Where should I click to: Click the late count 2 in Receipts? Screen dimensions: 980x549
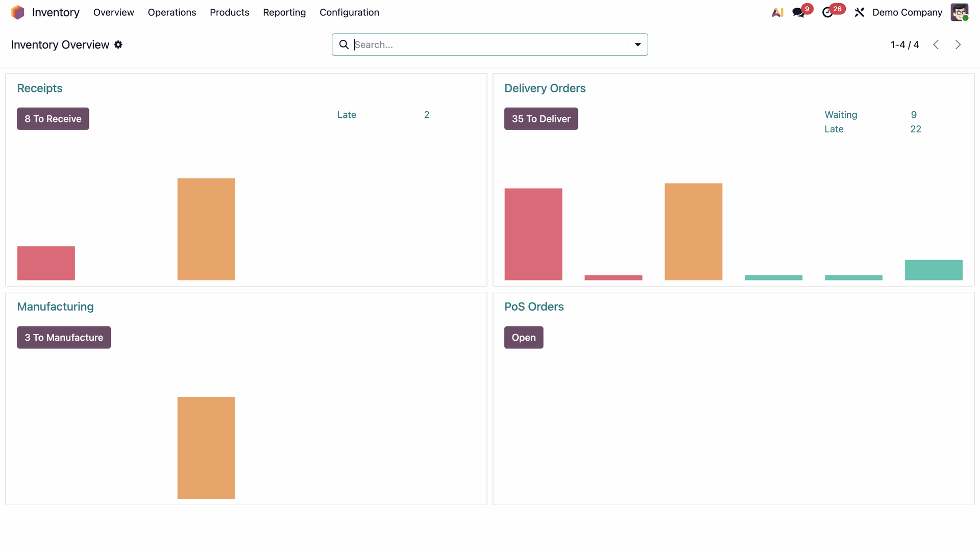coord(427,115)
